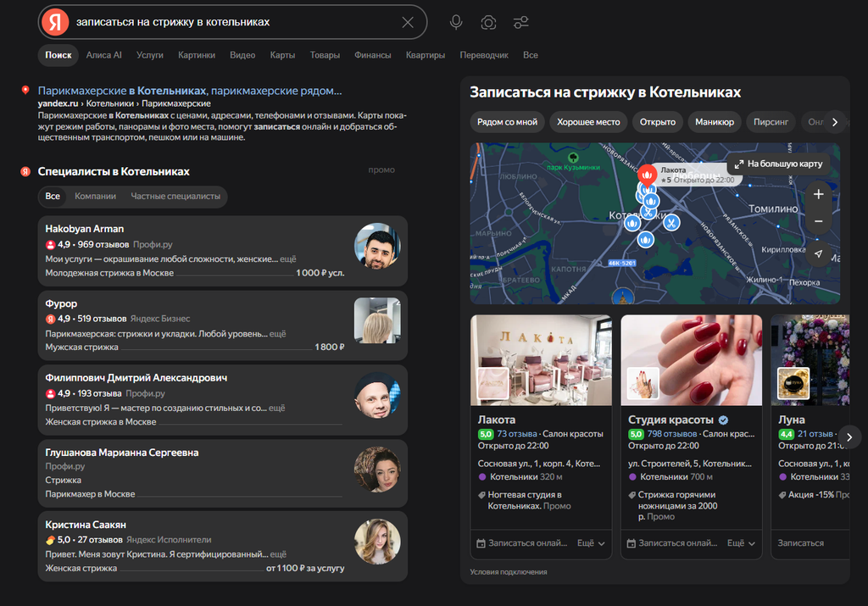Open Условия подключения link
The width and height of the screenshot is (868, 606).
click(x=509, y=572)
